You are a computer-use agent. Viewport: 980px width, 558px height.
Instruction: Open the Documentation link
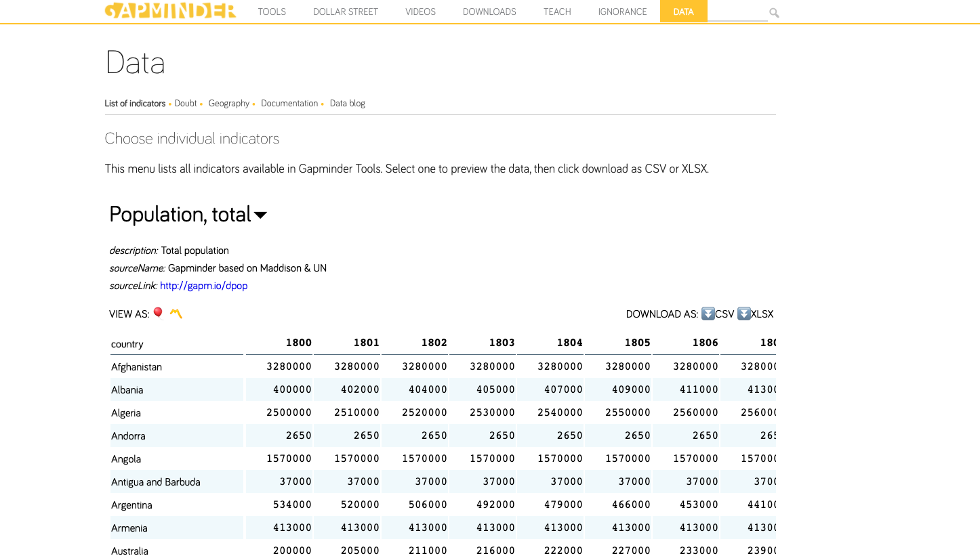coord(289,104)
